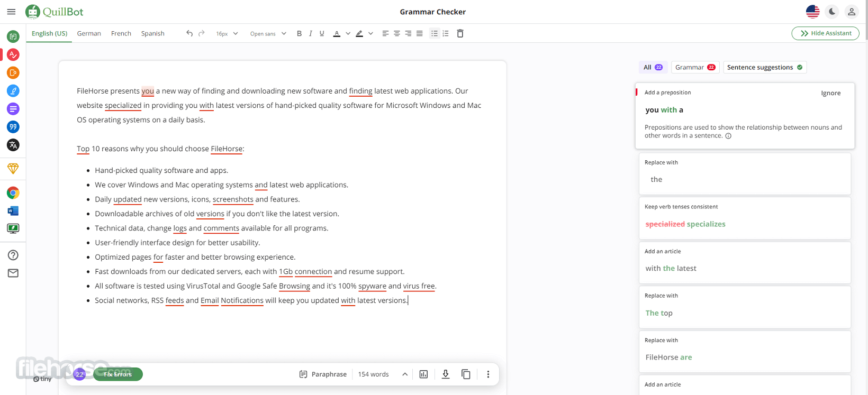Toggle italic formatting

311,33
